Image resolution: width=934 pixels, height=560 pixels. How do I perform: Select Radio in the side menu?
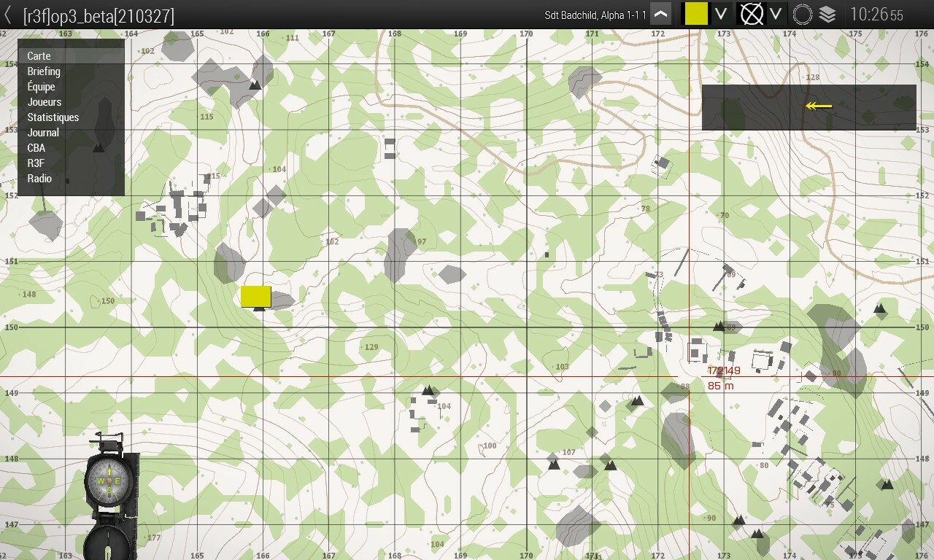39,179
